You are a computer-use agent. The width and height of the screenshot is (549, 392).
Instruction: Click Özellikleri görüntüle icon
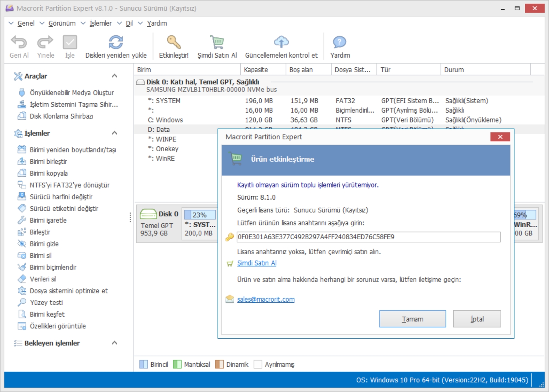22,325
